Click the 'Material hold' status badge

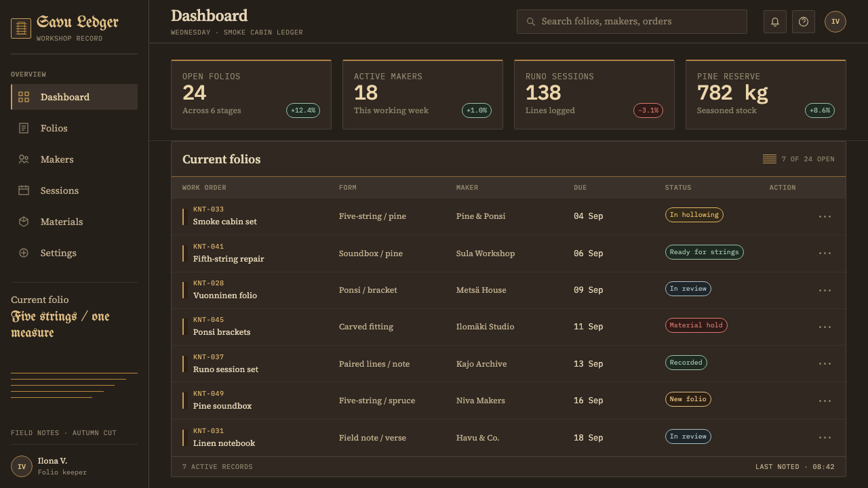pos(696,325)
